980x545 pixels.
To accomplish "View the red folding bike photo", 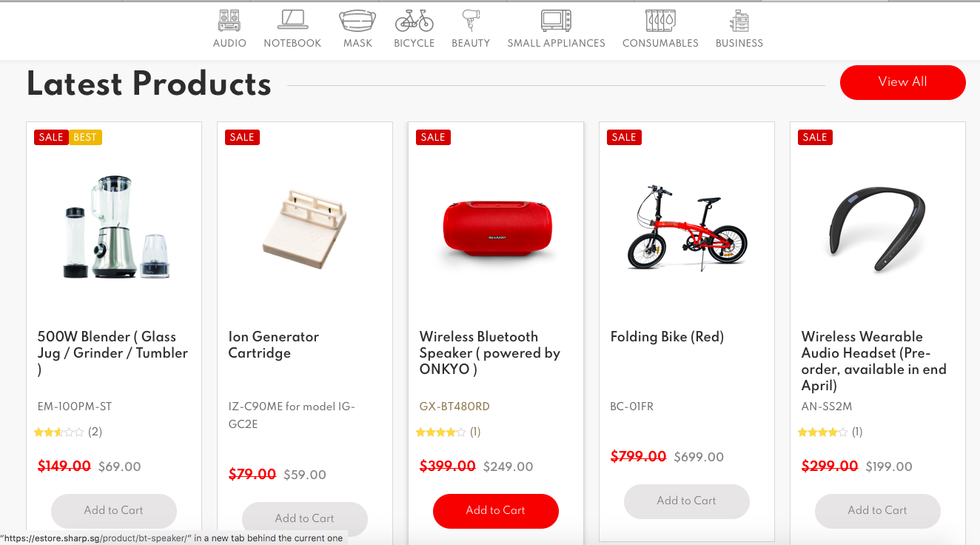I will click(x=687, y=227).
